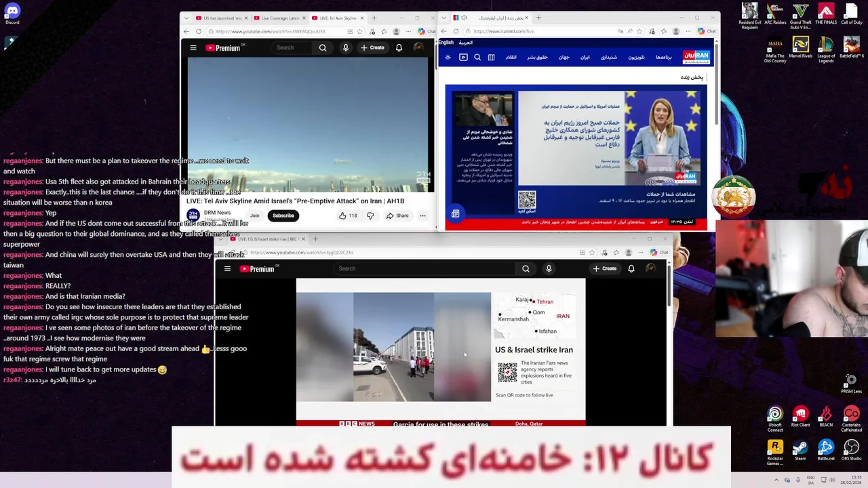Image resolution: width=868 pixels, height=488 pixels.
Task: Open Resident Evil Requiem desktop shortcut
Action: [x=749, y=15]
